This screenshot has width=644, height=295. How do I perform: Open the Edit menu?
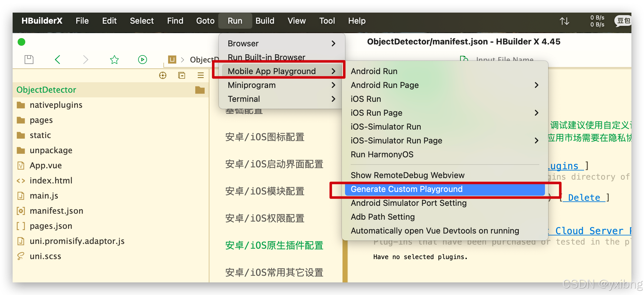109,21
